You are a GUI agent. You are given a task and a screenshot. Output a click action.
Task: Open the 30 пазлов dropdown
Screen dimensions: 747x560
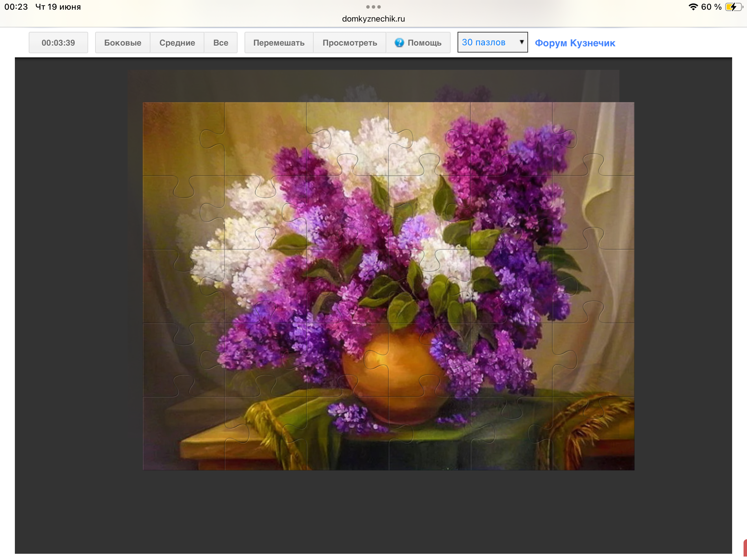coord(492,42)
